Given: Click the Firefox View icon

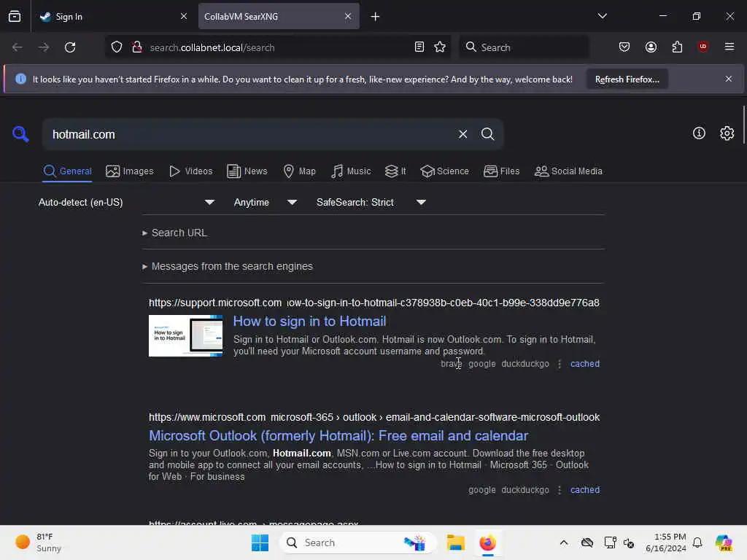Looking at the screenshot, I should click(x=15, y=17).
